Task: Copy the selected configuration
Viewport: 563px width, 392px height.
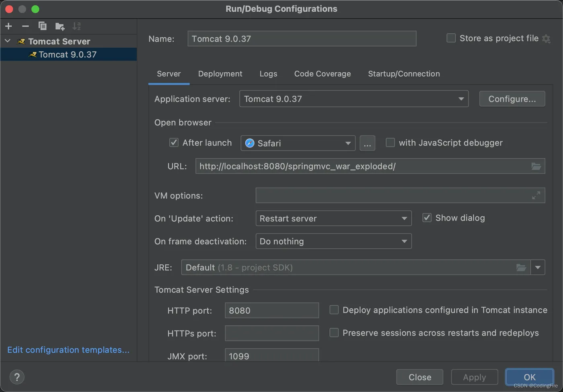Action: tap(42, 26)
